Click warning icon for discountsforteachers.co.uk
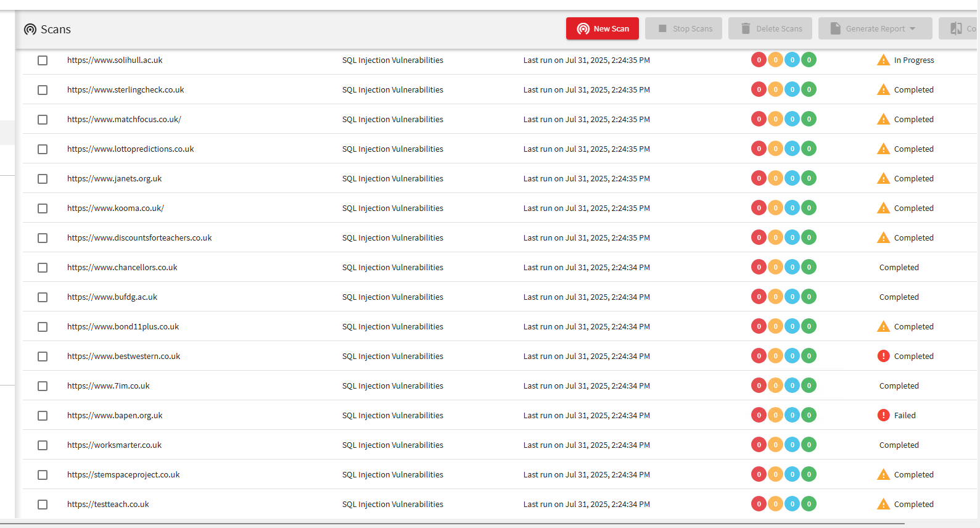The width and height of the screenshot is (980, 528). coord(883,237)
